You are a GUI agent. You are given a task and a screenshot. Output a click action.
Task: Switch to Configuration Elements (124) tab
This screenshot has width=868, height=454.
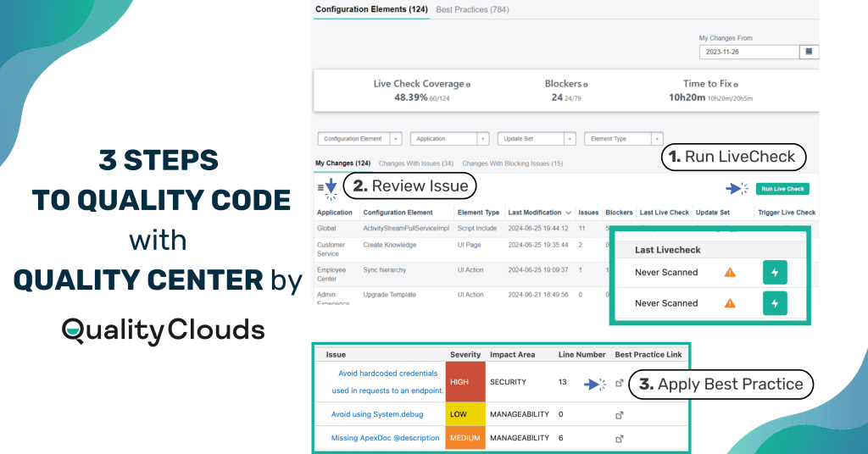(371, 9)
